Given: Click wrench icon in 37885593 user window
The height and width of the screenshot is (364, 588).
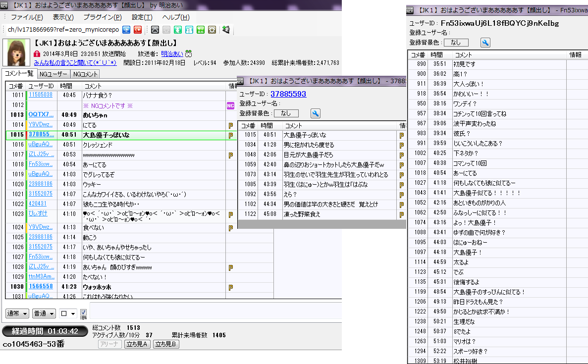Looking at the screenshot, I should point(315,113).
